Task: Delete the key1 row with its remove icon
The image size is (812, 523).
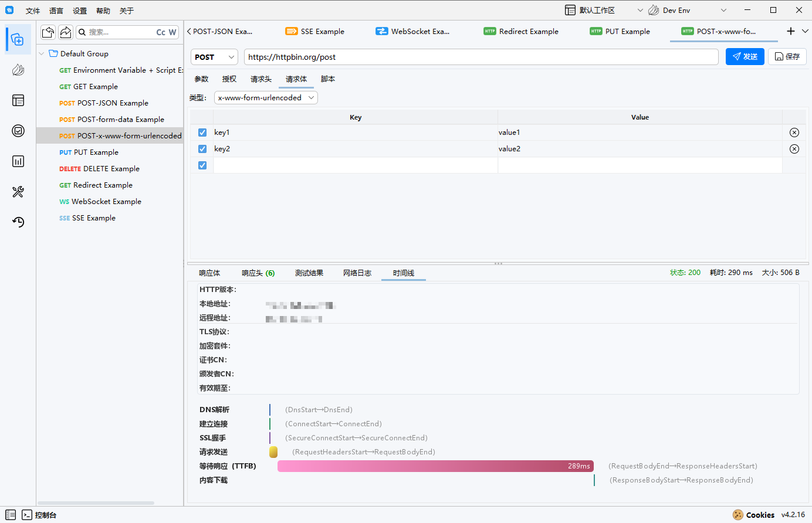Action: [794, 133]
